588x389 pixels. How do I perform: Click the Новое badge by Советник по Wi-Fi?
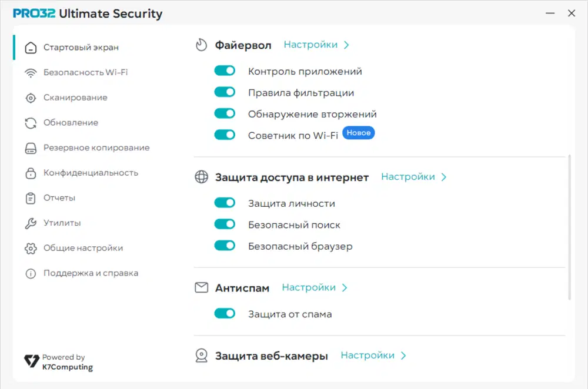[359, 133]
